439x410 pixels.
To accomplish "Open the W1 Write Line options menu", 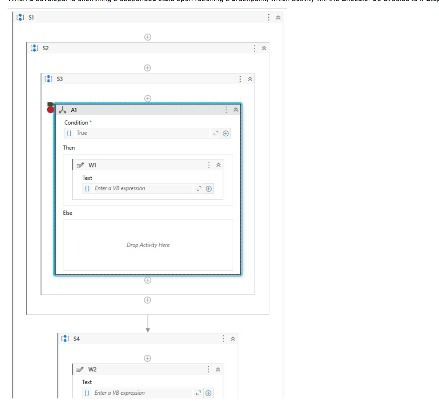I will (209, 165).
